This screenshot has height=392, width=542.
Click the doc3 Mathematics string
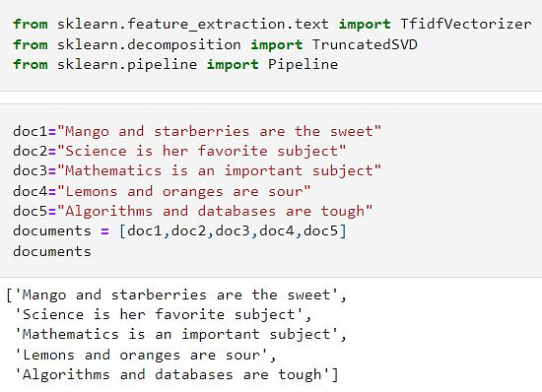[x=219, y=171]
